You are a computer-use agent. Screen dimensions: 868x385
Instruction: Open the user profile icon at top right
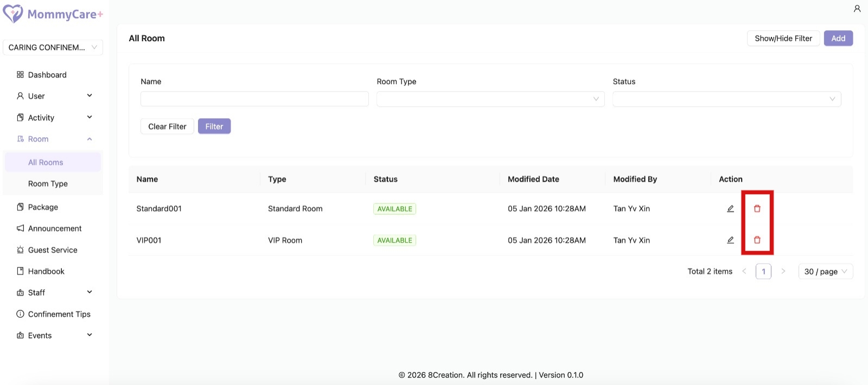[x=857, y=9]
